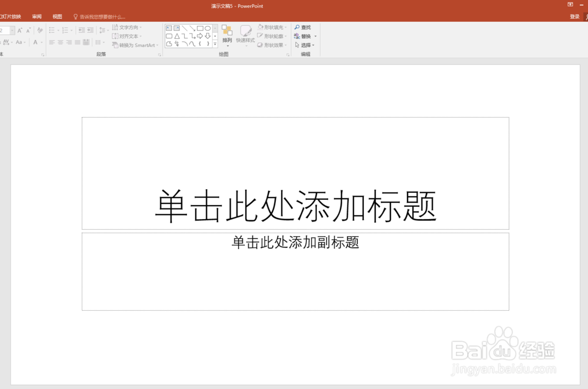Open the 形状效果 shape effects dropdown
This screenshot has width=588, height=389.
tap(272, 45)
